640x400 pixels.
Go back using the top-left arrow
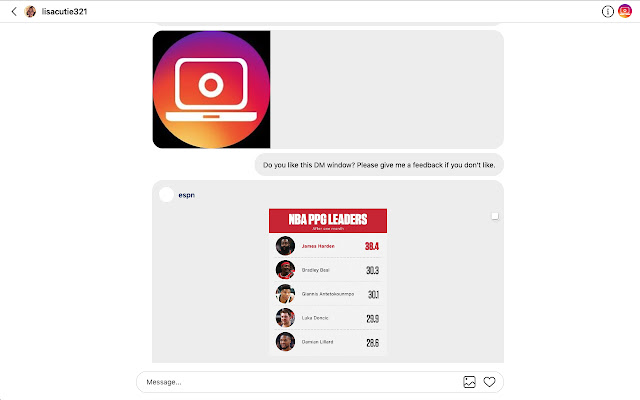pos(14,11)
